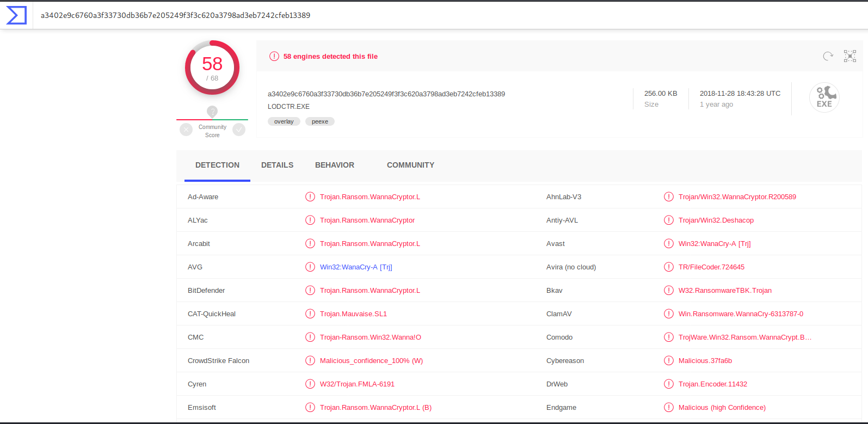Screen dimensions: 868x424
Task: Click the overlay tag chip
Action: [x=284, y=121]
